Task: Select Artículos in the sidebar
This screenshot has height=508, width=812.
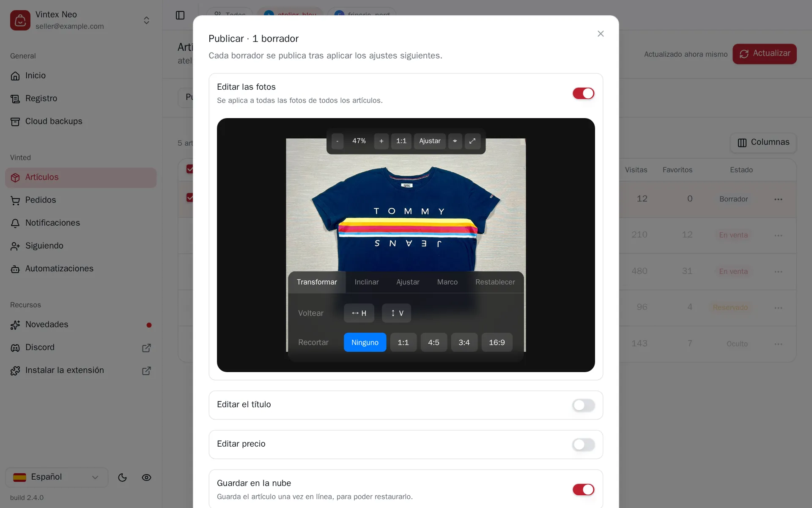Action: point(81,177)
